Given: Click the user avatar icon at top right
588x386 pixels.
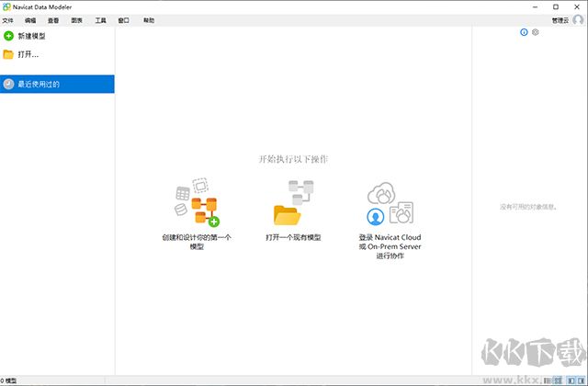Looking at the screenshot, I should [x=578, y=20].
